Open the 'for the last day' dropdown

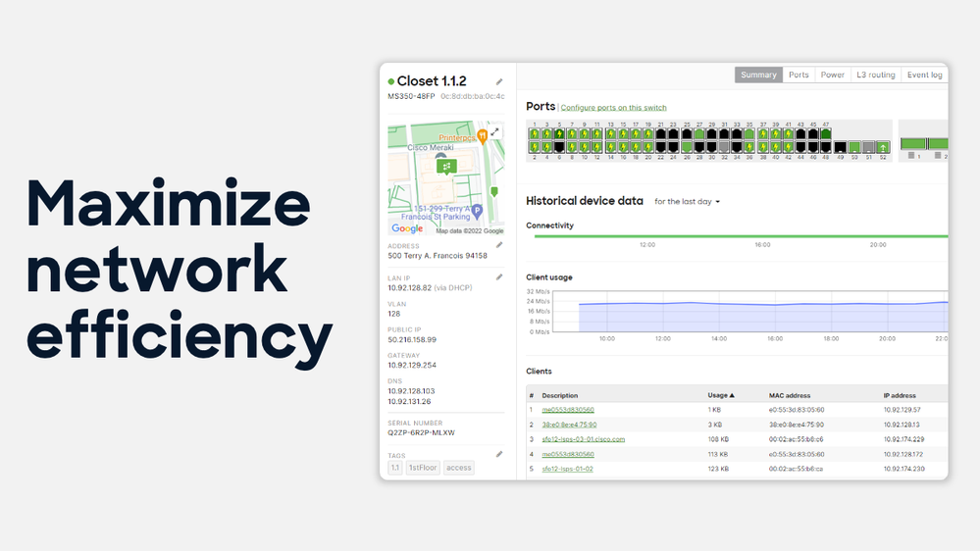point(688,201)
